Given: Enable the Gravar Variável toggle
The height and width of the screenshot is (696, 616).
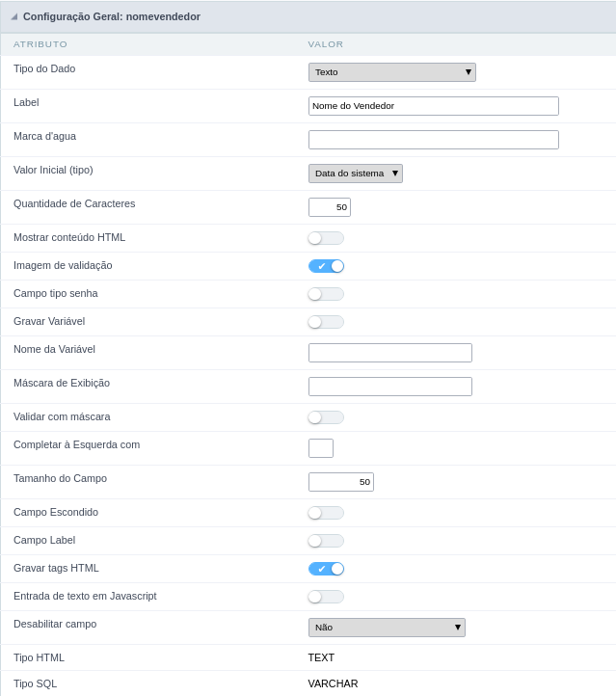Looking at the screenshot, I should point(326,322).
